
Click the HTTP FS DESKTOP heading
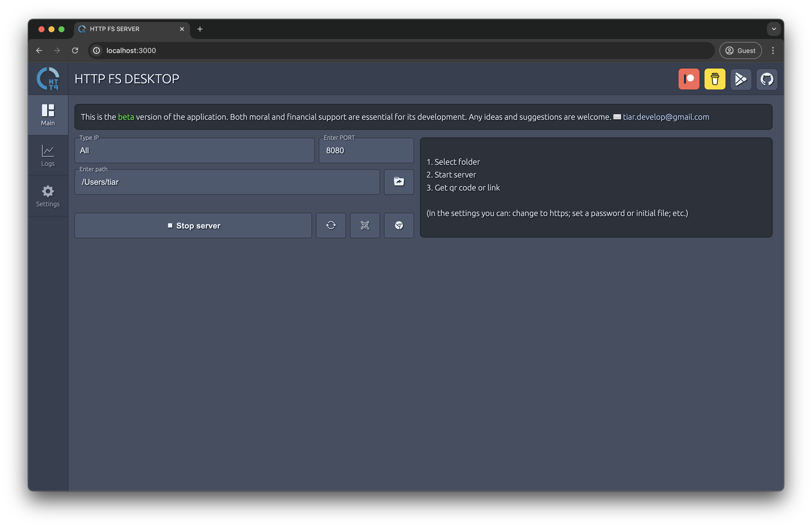pyautogui.click(x=127, y=79)
